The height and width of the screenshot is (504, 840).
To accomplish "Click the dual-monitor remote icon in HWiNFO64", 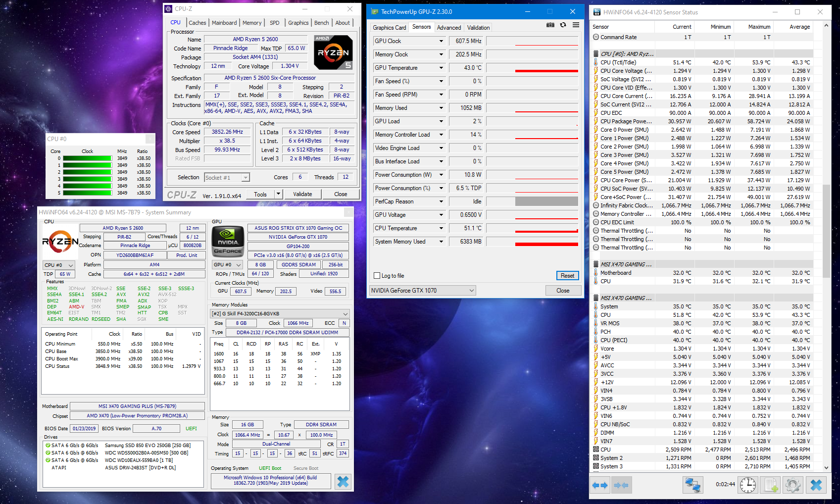I will [x=692, y=485].
